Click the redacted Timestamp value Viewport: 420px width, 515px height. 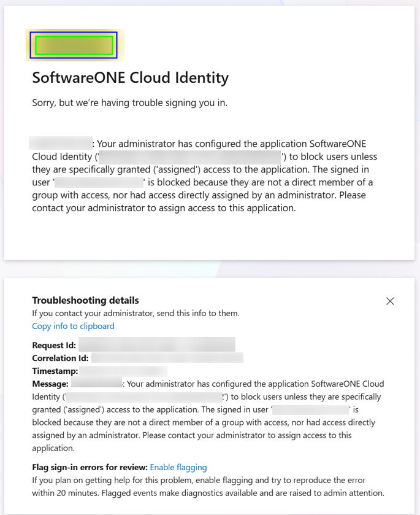pyautogui.click(x=123, y=371)
